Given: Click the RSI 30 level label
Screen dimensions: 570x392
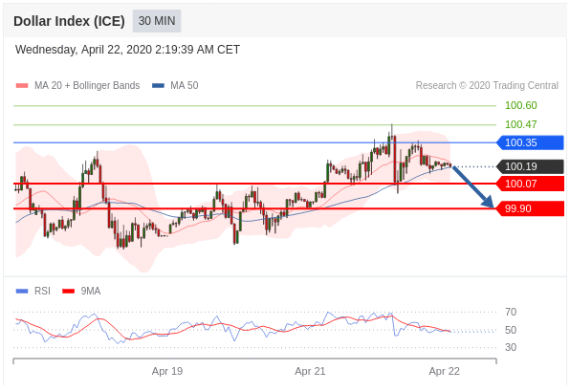Looking at the screenshot, I should [x=511, y=347].
